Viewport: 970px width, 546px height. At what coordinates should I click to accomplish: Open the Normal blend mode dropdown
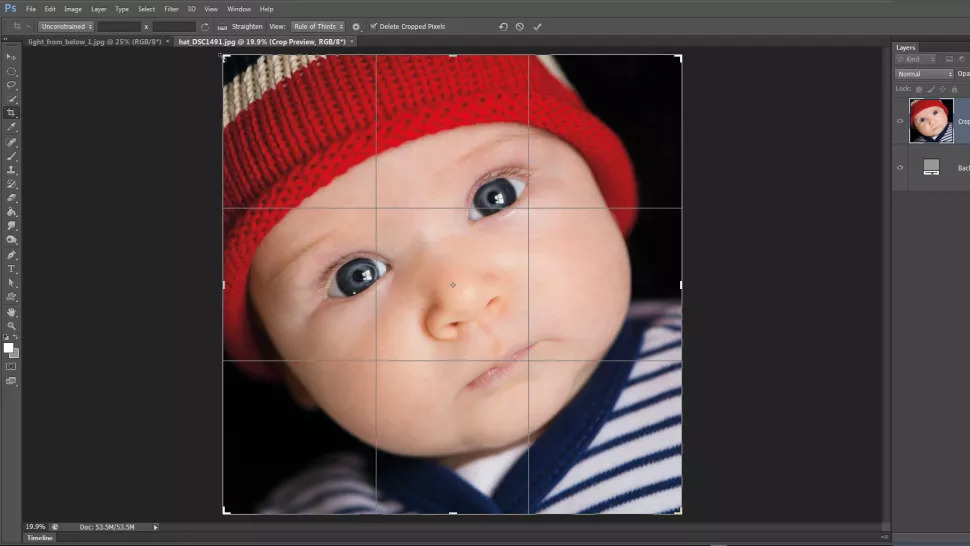coord(924,74)
